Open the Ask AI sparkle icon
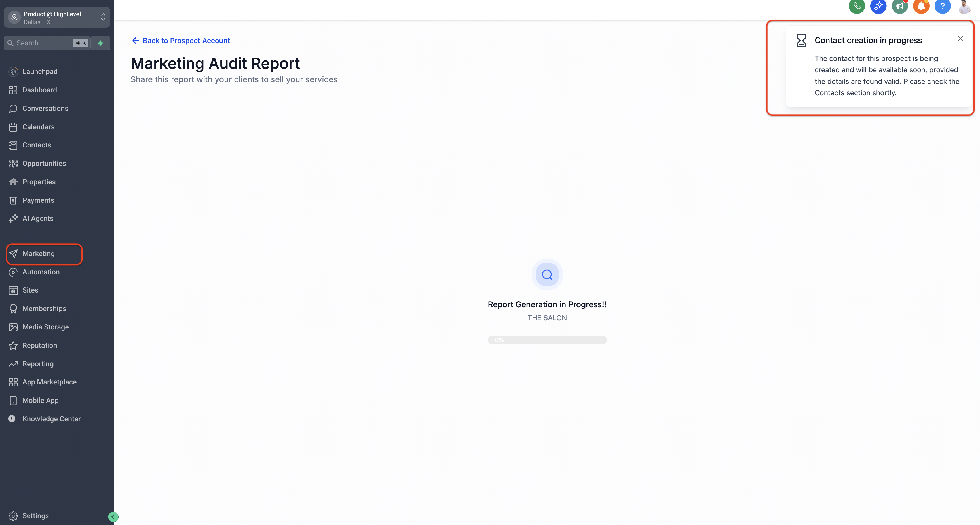This screenshot has height=525, width=980. (x=878, y=6)
